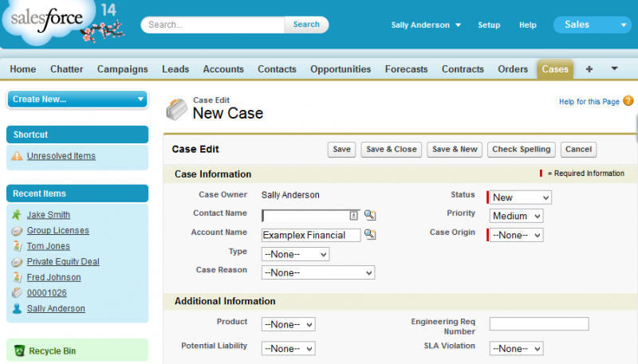The image size is (638, 364).
Task: Open the Sally Anderson user menu
Action: coord(426,25)
